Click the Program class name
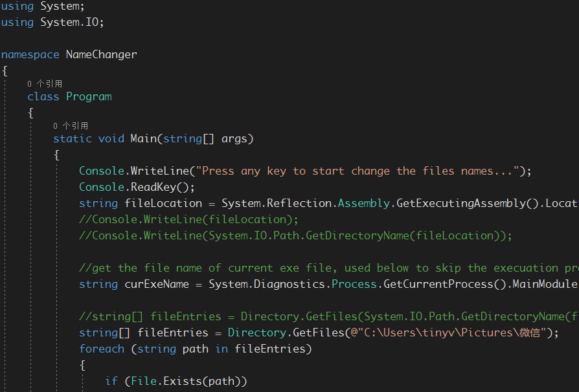Image resolution: width=579 pixels, height=392 pixels. coord(89,96)
